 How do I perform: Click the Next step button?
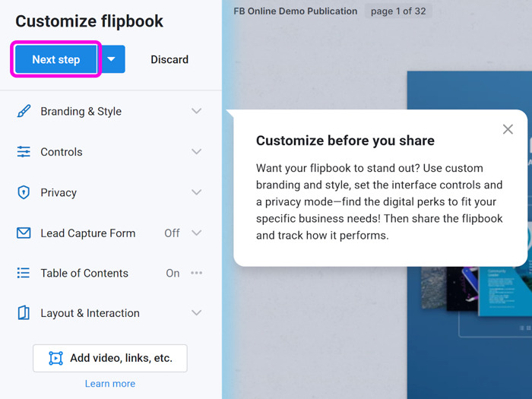click(56, 59)
